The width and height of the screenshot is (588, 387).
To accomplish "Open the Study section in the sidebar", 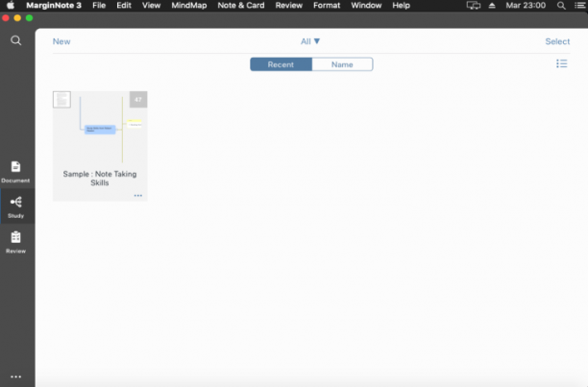I will click(x=15, y=206).
